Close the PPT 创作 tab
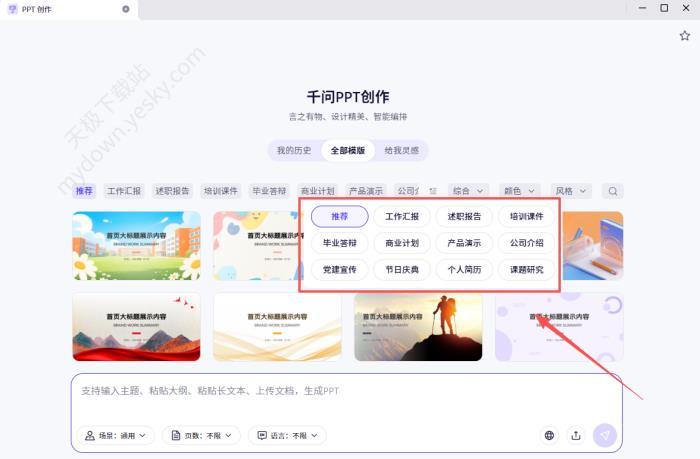 point(125,9)
